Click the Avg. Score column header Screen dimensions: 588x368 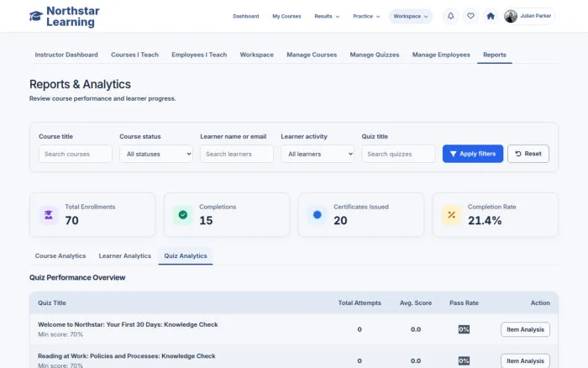click(x=416, y=302)
